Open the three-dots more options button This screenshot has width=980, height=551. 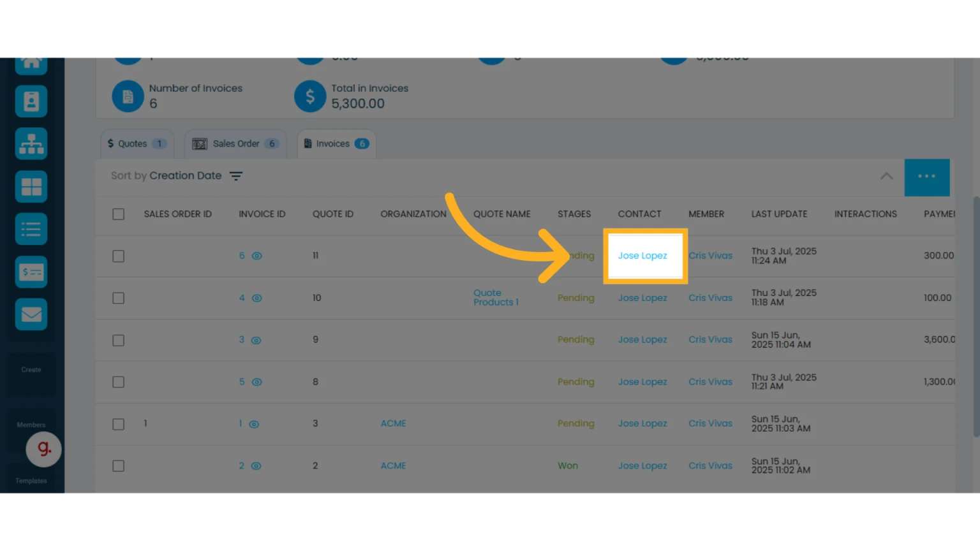tap(927, 177)
